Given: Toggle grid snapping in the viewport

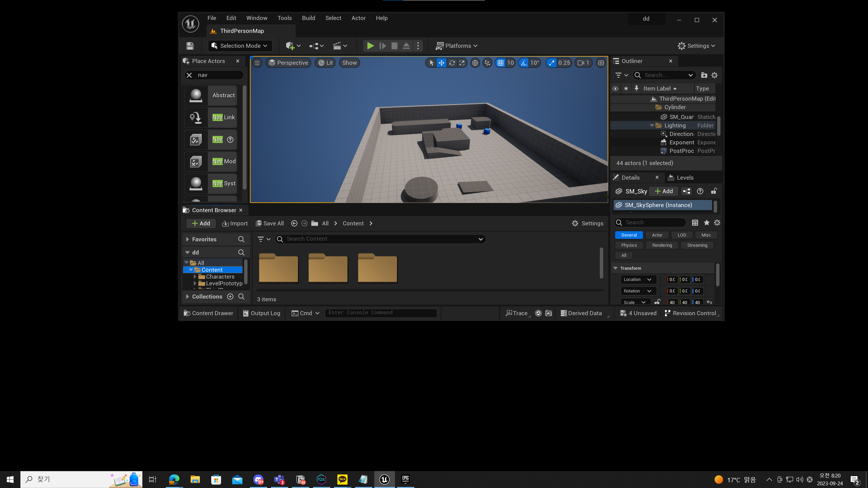Looking at the screenshot, I should (x=500, y=63).
